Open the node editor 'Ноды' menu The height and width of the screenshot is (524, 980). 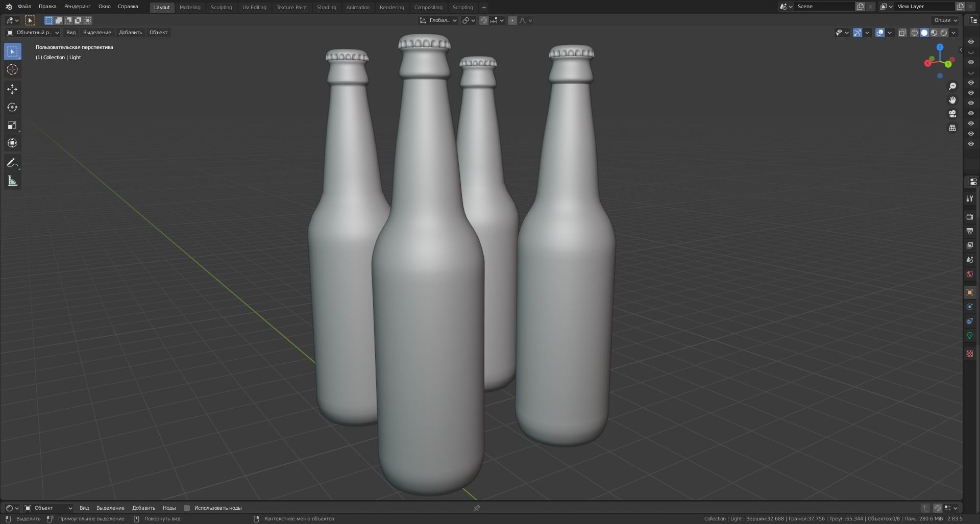pos(169,508)
